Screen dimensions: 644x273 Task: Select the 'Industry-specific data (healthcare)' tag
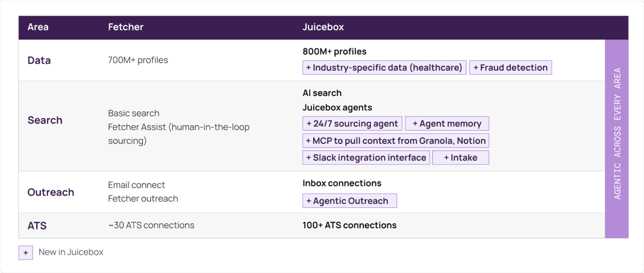[384, 67]
